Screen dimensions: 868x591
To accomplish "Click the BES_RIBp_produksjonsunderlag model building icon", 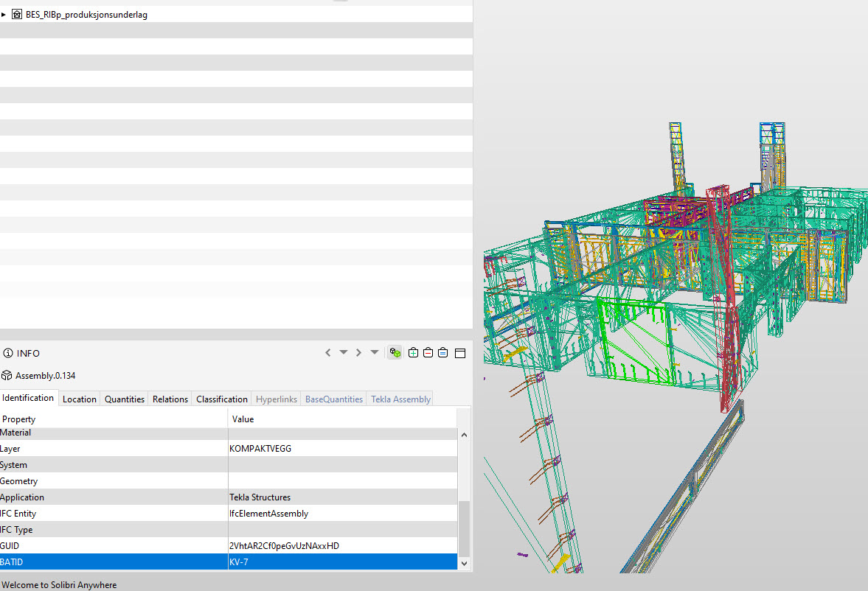I will tap(17, 14).
